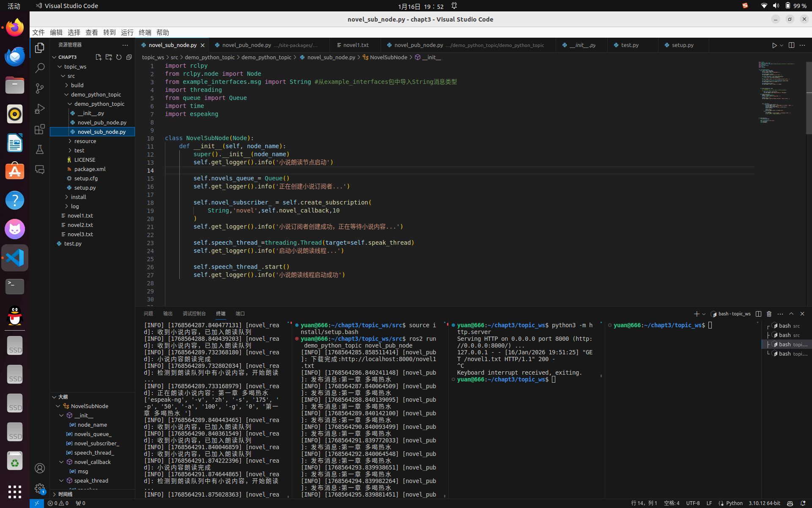Kill the active terminal with trash icon
This screenshot has height=508, width=812.
pos(769,314)
